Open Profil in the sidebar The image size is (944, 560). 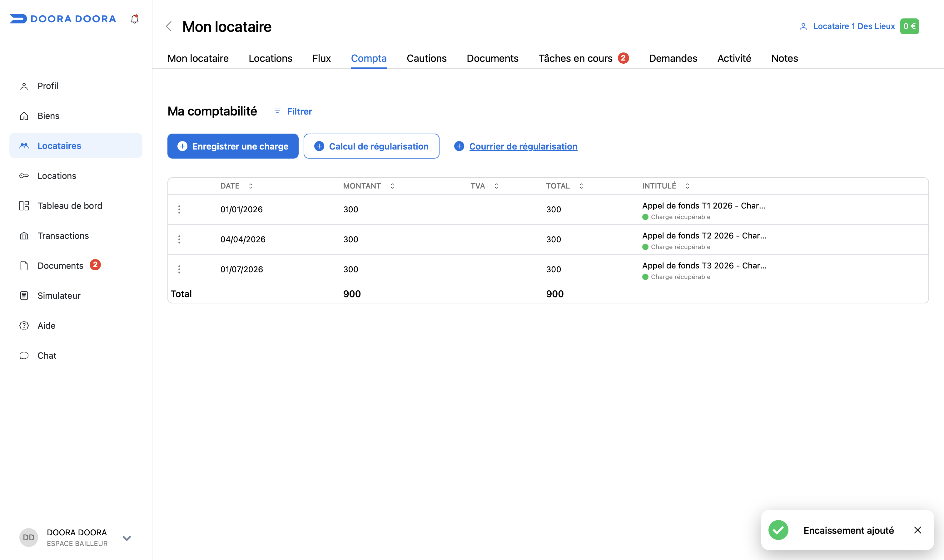(76, 86)
